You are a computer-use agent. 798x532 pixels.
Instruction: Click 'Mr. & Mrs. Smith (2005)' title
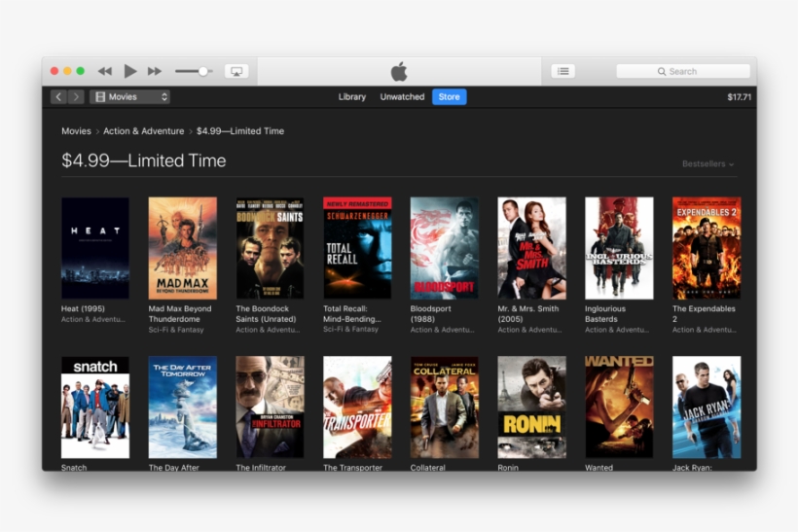tap(528, 314)
